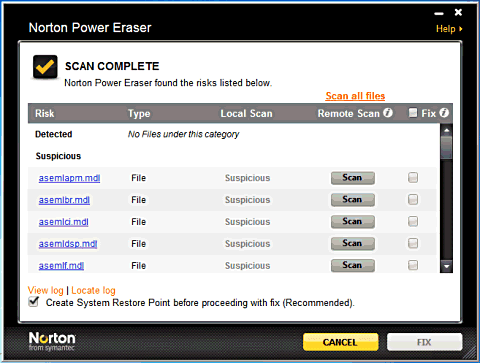The image size is (480, 363).
Task: Click the Detected category label
Action: pos(54,134)
